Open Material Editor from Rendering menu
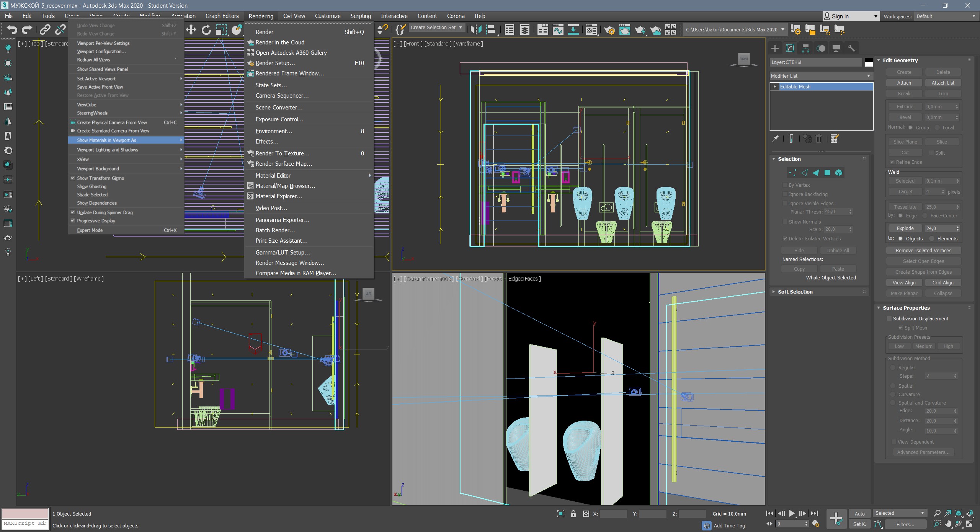 coord(273,175)
